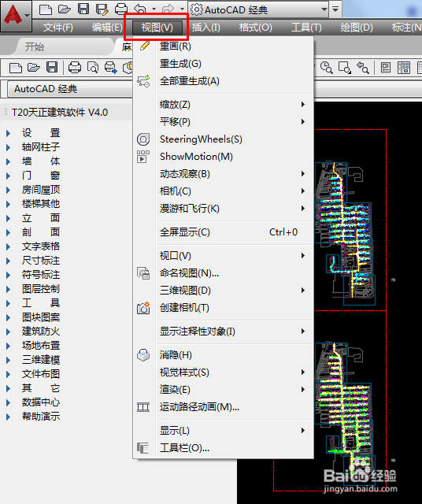Expand the 房间屋顶 tree category

[x=9, y=190]
